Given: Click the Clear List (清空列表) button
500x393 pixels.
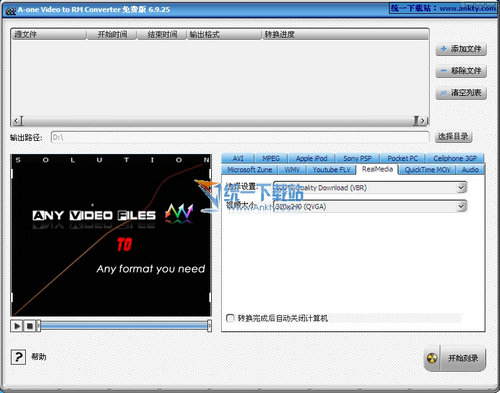Looking at the screenshot, I should point(461,93).
